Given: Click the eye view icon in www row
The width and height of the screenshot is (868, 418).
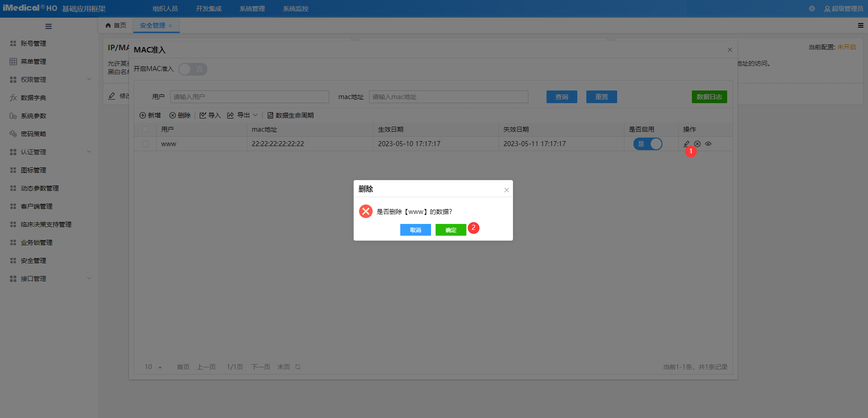Looking at the screenshot, I should 708,144.
